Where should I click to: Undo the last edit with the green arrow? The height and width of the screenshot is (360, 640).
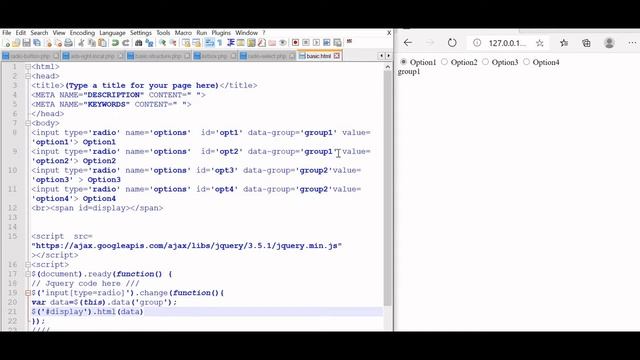point(115,42)
